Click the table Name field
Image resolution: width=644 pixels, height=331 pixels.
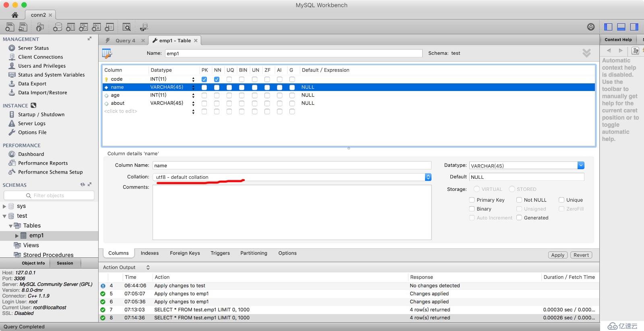click(x=293, y=53)
